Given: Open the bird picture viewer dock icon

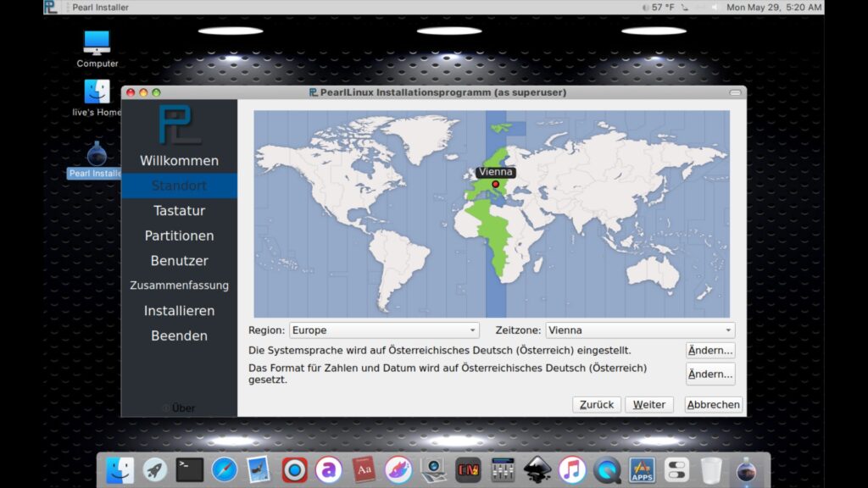Looking at the screenshot, I should pos(259,470).
